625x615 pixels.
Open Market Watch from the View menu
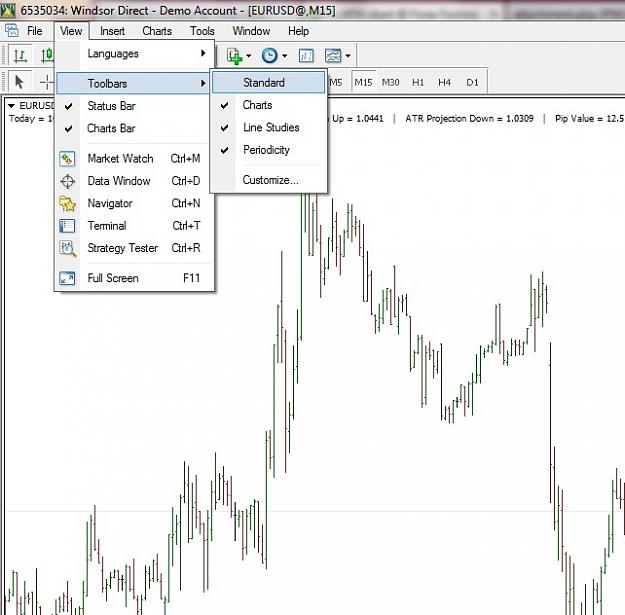tap(134, 159)
